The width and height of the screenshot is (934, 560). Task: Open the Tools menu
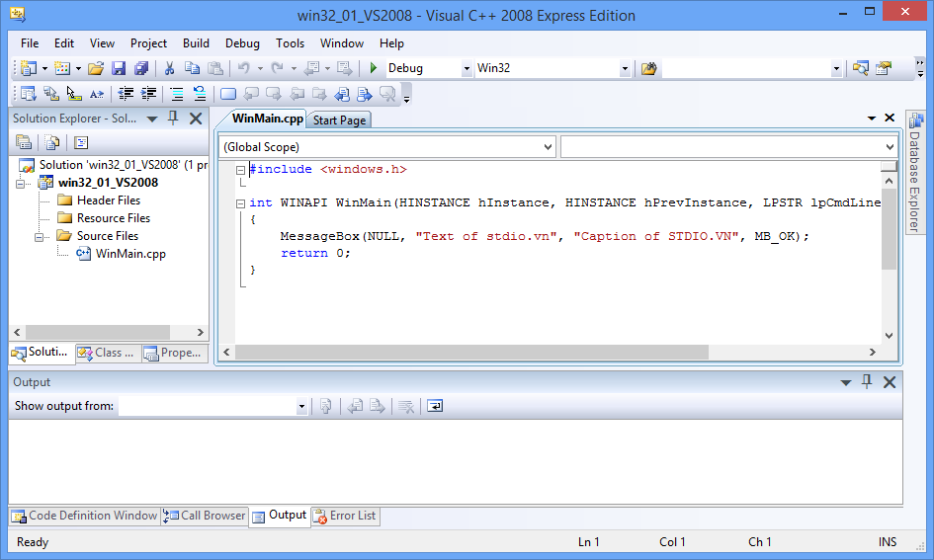click(x=291, y=43)
